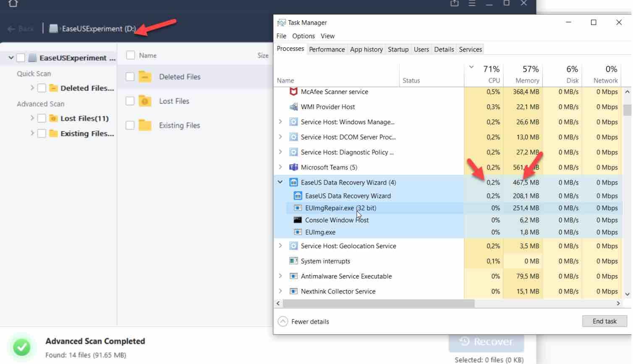Check the Deleted Files tree checkbox
633x364 pixels.
click(42, 88)
